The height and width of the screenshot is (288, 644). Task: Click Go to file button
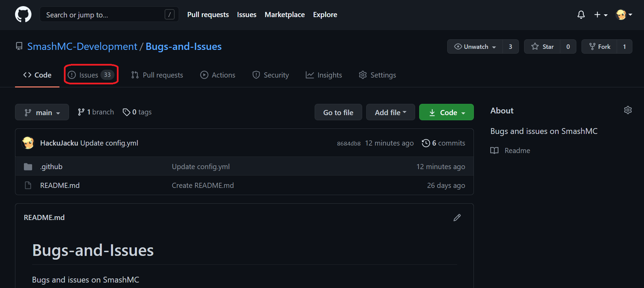point(338,112)
